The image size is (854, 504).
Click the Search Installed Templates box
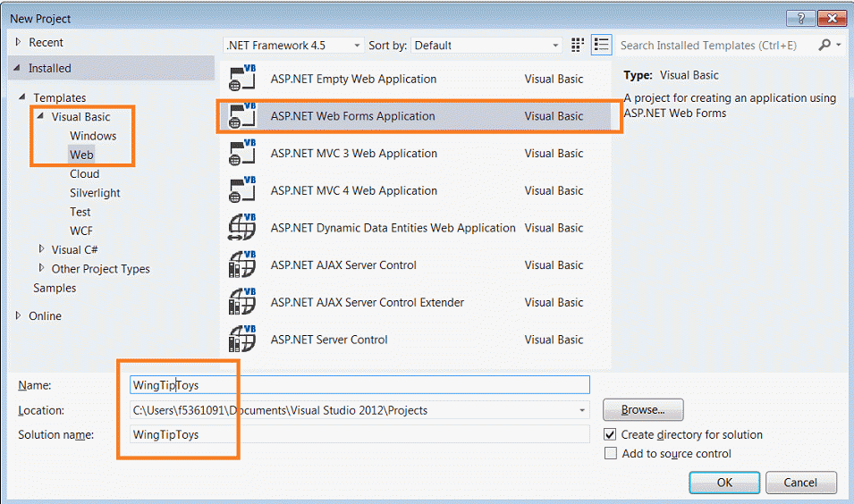click(716, 46)
